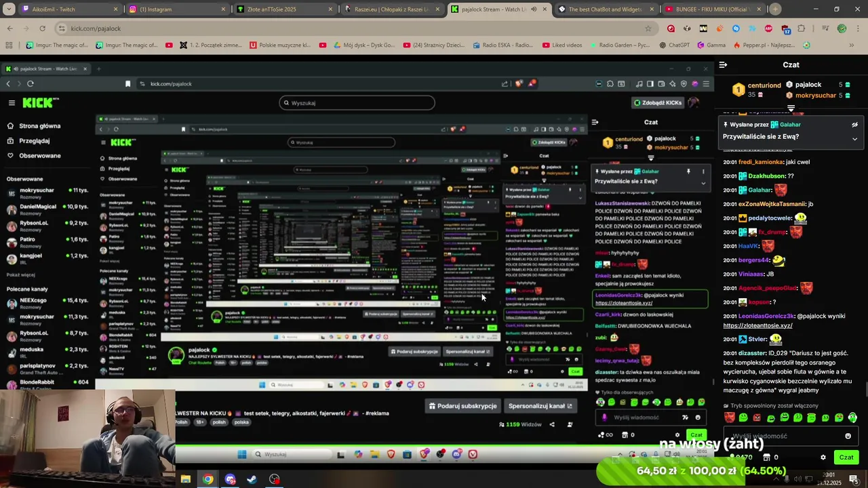Viewport: 868px width, 488px height.
Task: Insert the first quick emote in chat
Action: tap(729, 418)
